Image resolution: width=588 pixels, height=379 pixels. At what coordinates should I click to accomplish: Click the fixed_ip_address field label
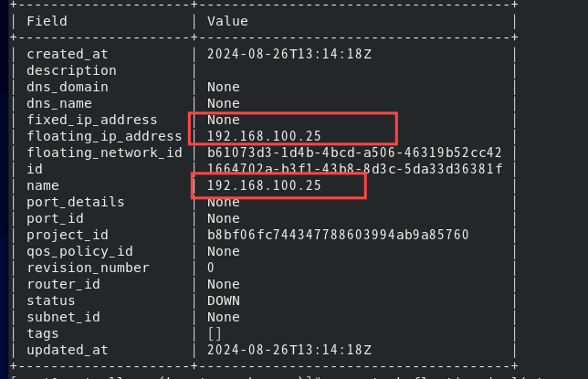point(92,120)
